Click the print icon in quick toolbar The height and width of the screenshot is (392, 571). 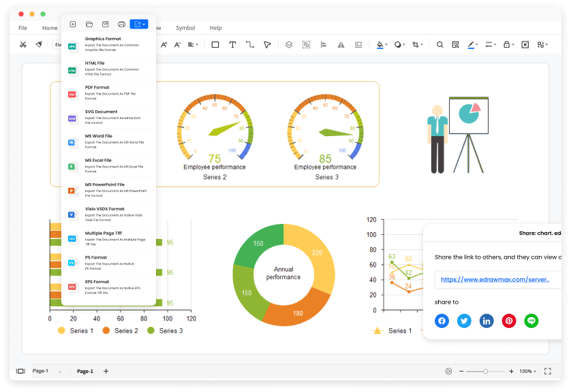coord(122,24)
